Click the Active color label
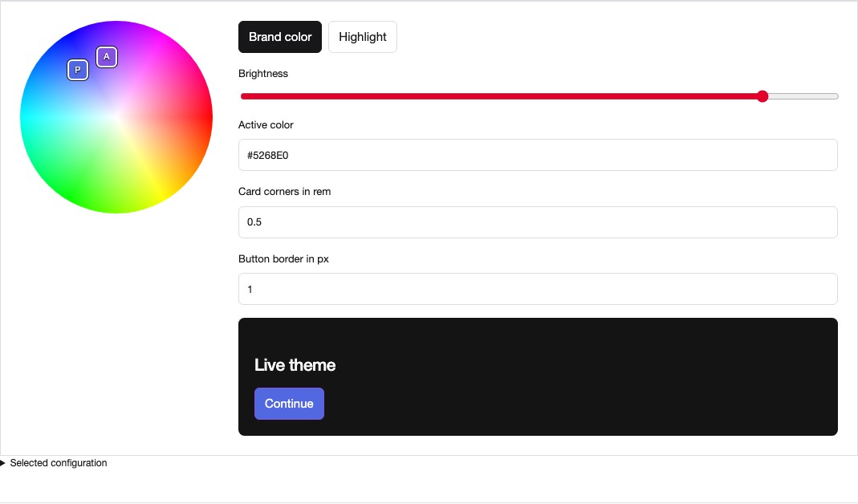The image size is (858, 504). [266, 124]
